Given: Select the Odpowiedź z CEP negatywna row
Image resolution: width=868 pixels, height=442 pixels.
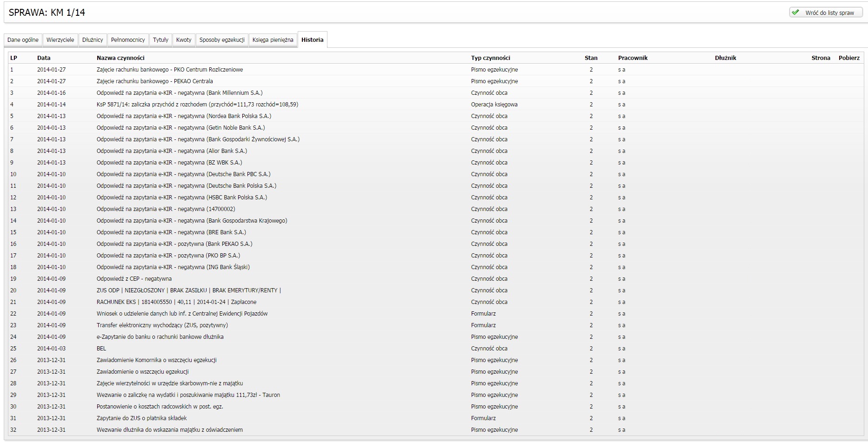Looking at the screenshot, I should point(134,279).
